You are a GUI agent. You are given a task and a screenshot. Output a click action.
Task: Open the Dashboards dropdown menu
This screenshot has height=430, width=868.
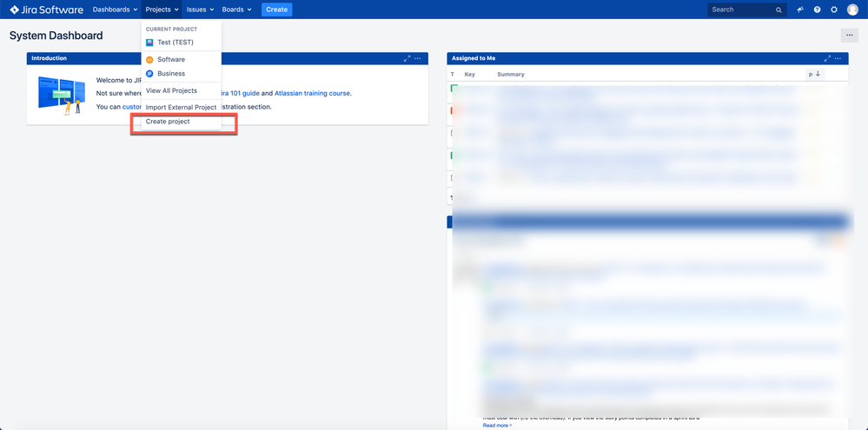115,10
